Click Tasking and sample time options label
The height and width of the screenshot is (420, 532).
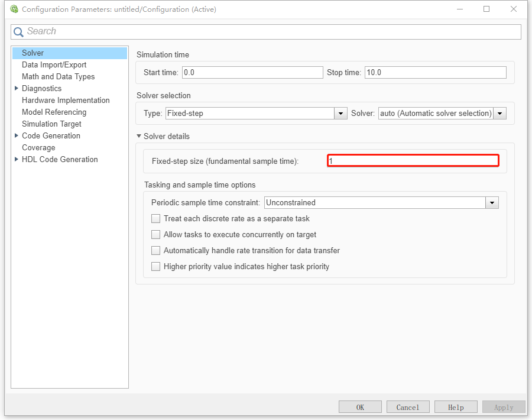pos(200,185)
